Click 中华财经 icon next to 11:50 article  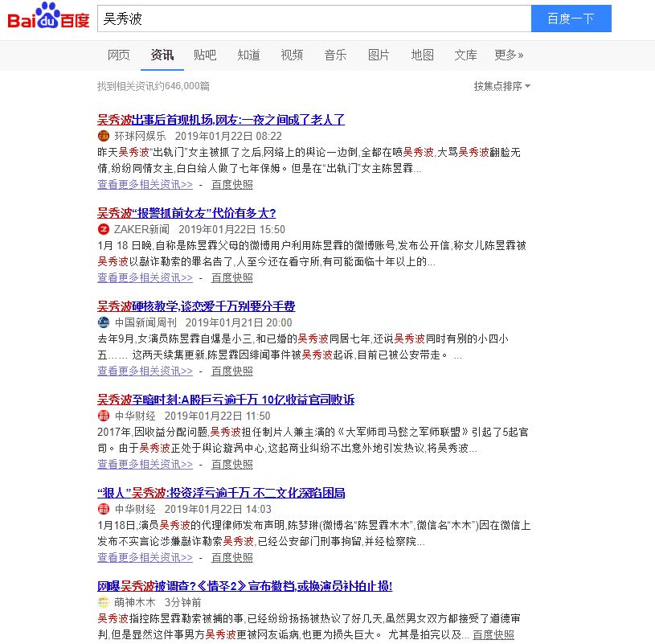[103, 416]
